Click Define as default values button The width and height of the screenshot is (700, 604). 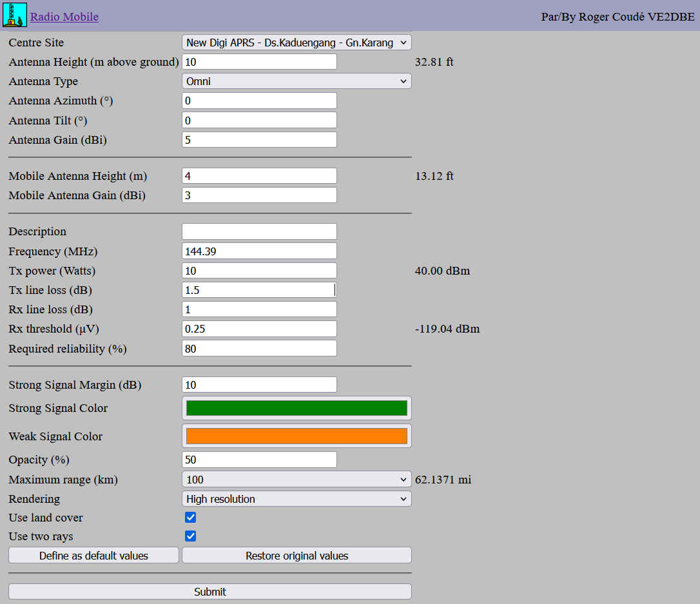tap(93, 556)
